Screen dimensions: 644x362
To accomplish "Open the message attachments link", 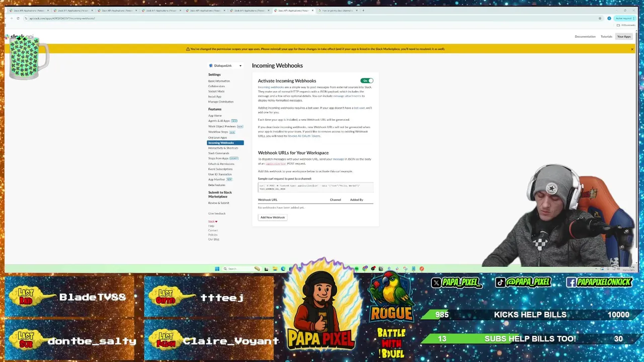I will 347,96.
